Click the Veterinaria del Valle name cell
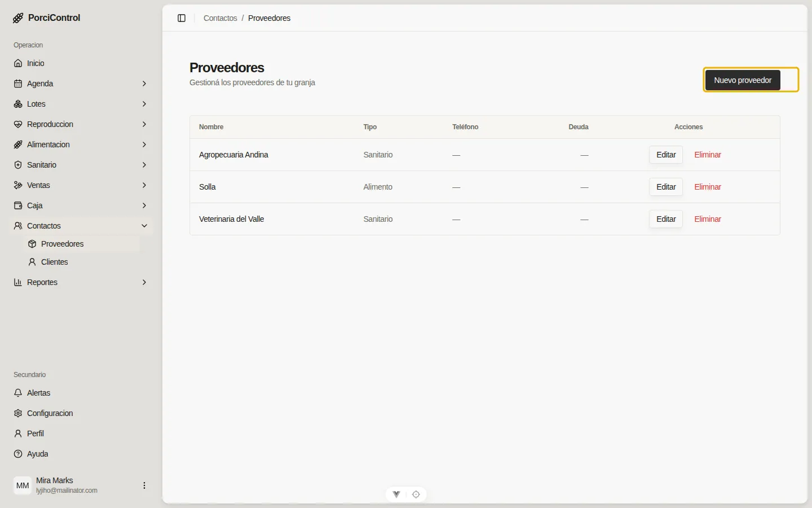This screenshot has width=812, height=508. [231, 219]
